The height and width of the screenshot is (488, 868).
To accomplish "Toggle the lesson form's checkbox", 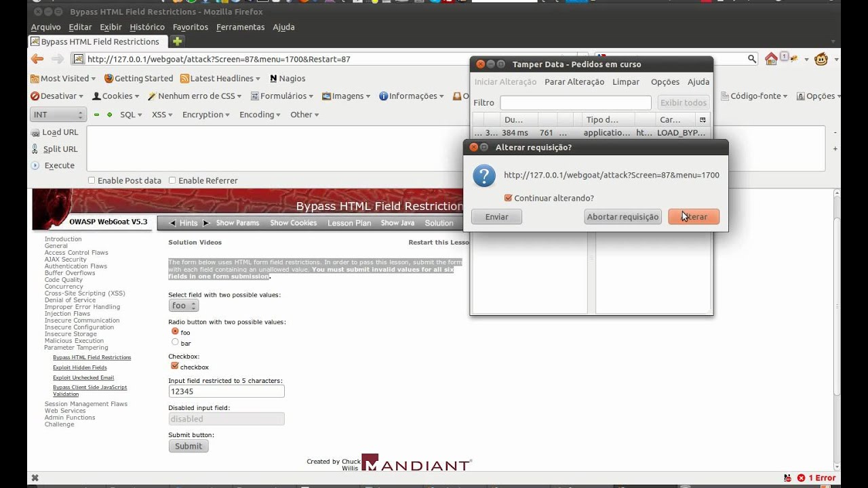I will 174,366.
